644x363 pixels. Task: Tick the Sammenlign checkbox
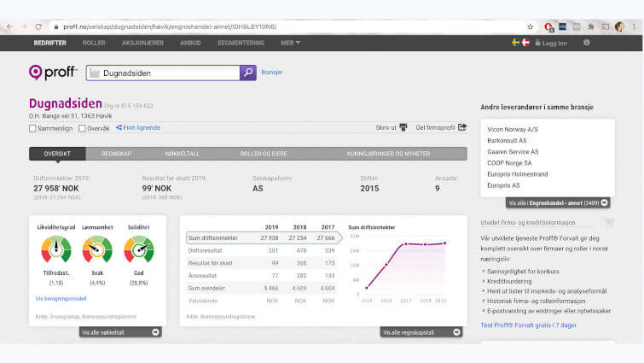[x=32, y=128]
